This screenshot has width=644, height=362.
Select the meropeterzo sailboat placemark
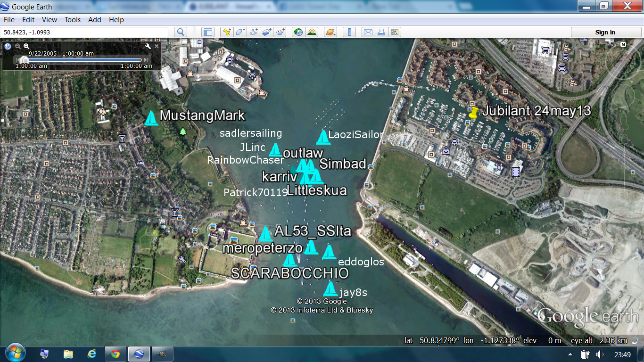(x=311, y=247)
